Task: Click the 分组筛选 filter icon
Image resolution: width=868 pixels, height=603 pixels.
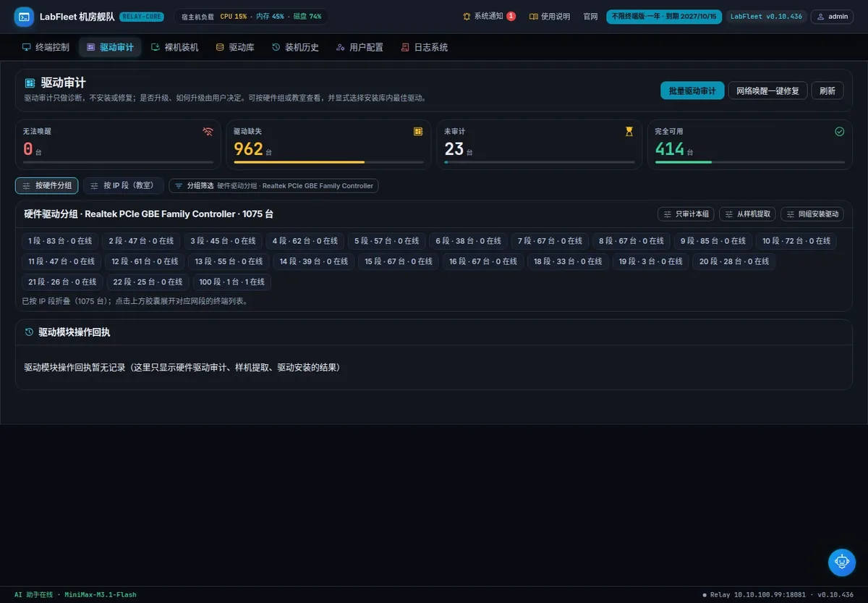Action: coord(179,186)
